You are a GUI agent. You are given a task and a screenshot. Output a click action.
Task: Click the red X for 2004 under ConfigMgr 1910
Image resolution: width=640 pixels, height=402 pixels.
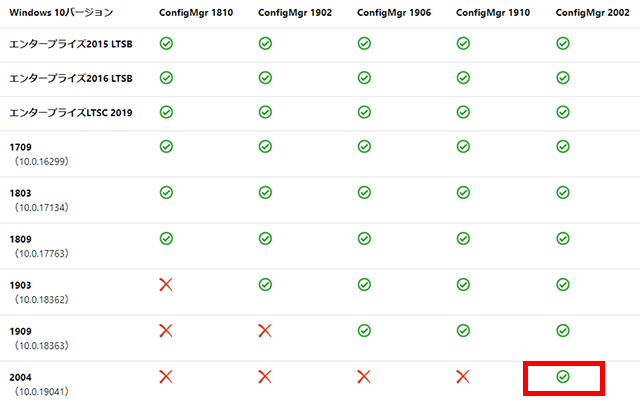tap(463, 377)
